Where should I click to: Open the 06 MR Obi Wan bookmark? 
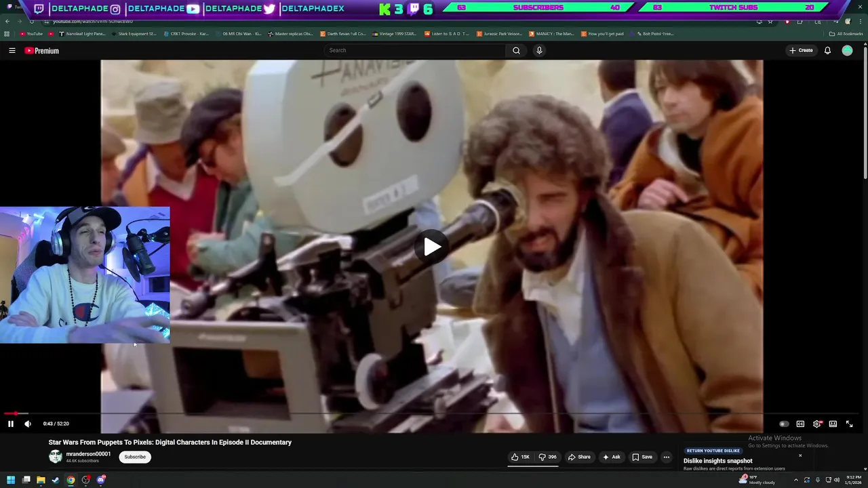[x=238, y=34]
